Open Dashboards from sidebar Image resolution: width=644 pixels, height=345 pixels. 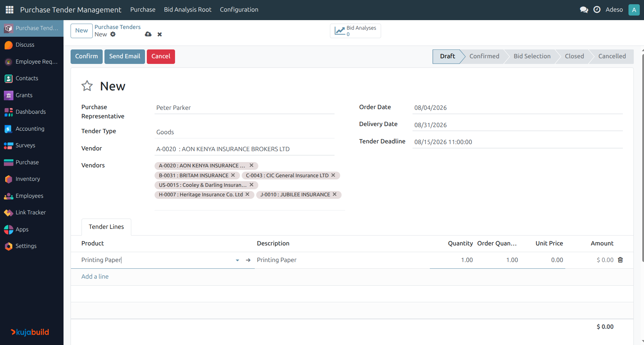32,112
